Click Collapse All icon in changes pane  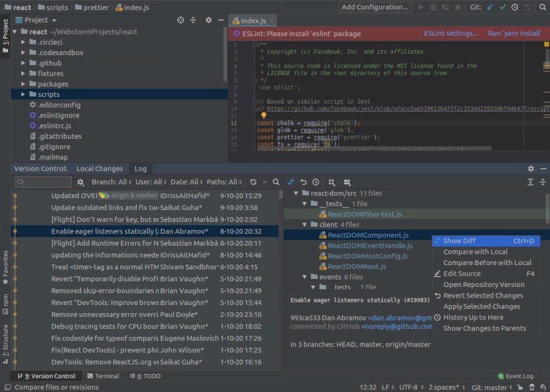pos(542,182)
